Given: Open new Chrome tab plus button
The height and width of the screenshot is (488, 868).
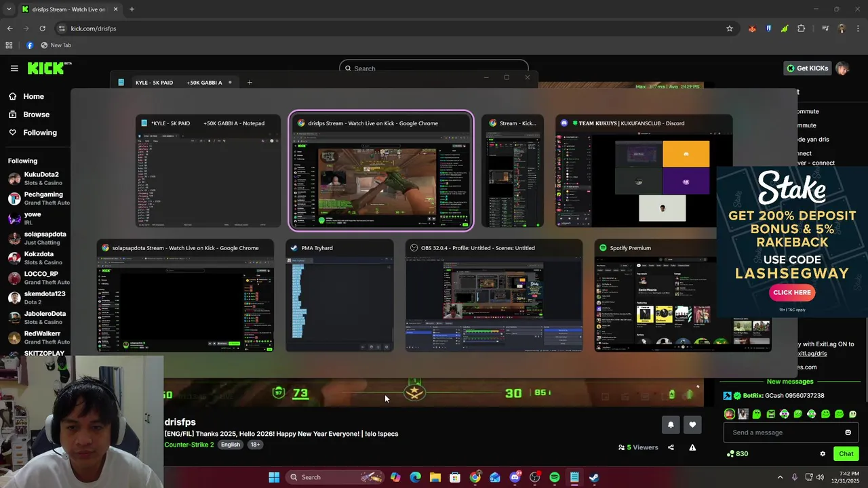Looking at the screenshot, I should coord(132,9).
